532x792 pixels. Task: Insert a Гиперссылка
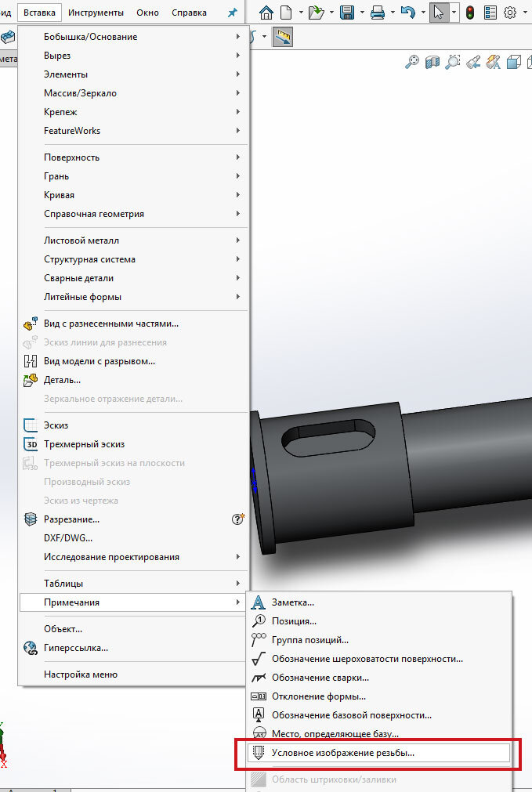(133, 648)
